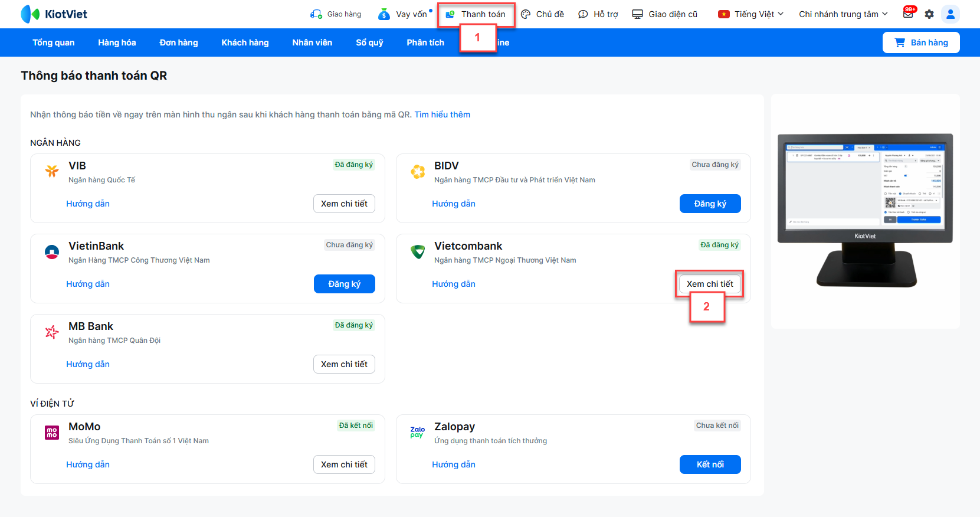Image resolution: width=980 pixels, height=517 pixels.
Task: Open MoMo Hướng dẫn link
Action: (x=88, y=464)
